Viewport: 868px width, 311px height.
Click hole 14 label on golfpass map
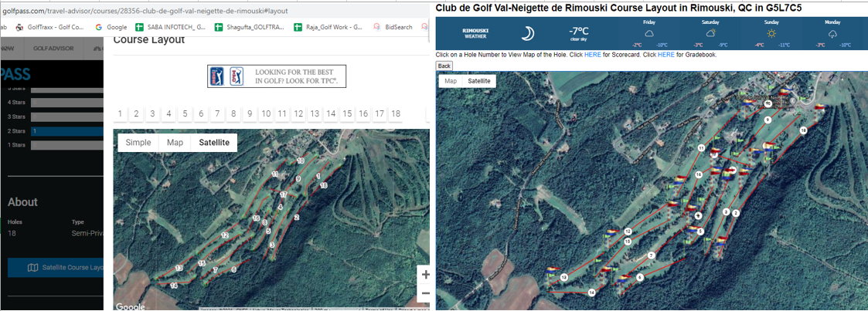tap(174, 286)
